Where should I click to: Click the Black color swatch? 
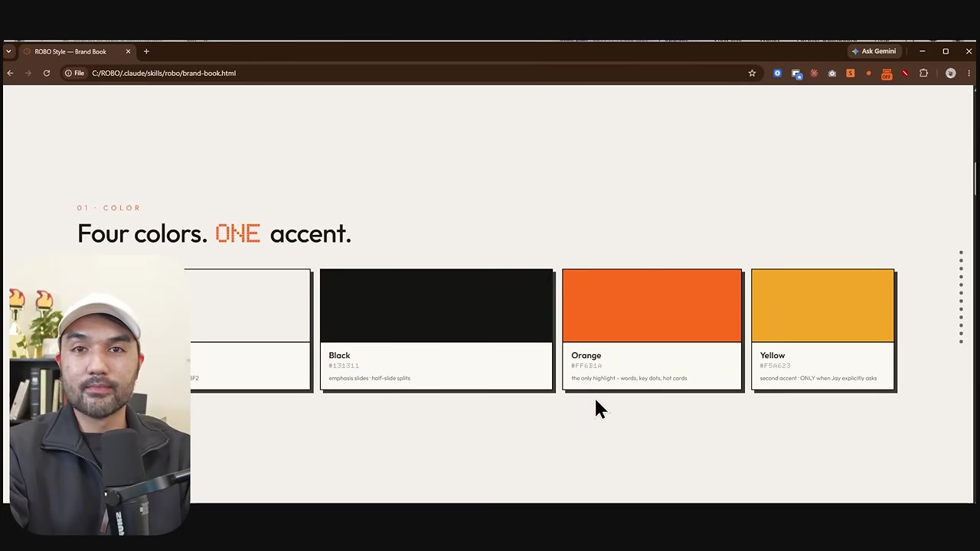coord(436,305)
